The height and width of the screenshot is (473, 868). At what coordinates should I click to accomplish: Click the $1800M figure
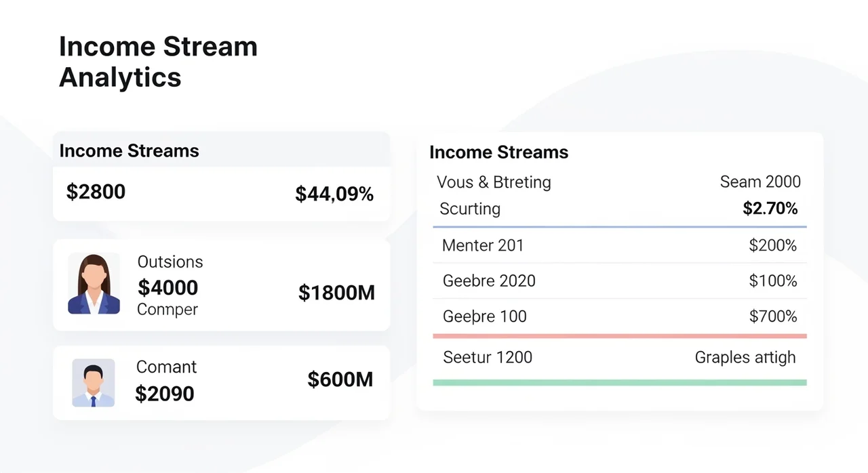(x=336, y=293)
